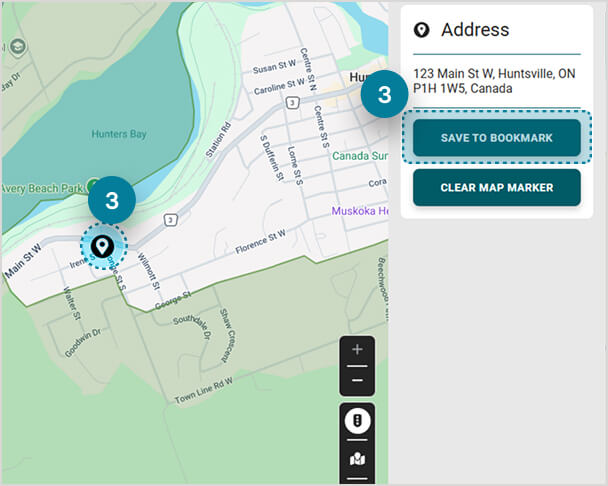Select the Florence St W label
The width and height of the screenshot is (608, 486).
[x=261, y=242]
